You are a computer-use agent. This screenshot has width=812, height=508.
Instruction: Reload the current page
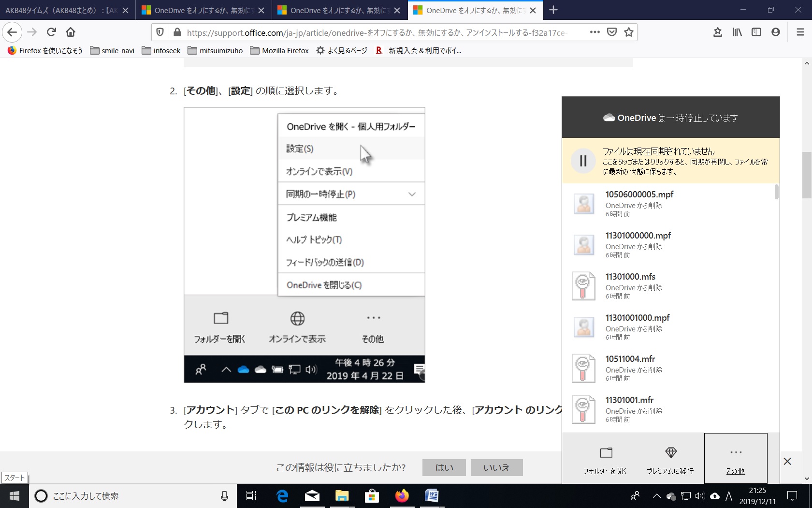(51, 32)
